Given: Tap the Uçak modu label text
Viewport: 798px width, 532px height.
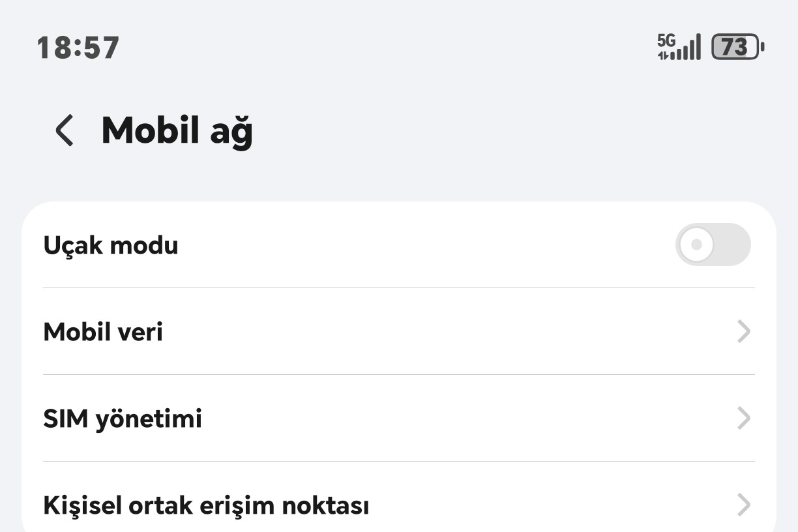Looking at the screenshot, I should [111, 245].
